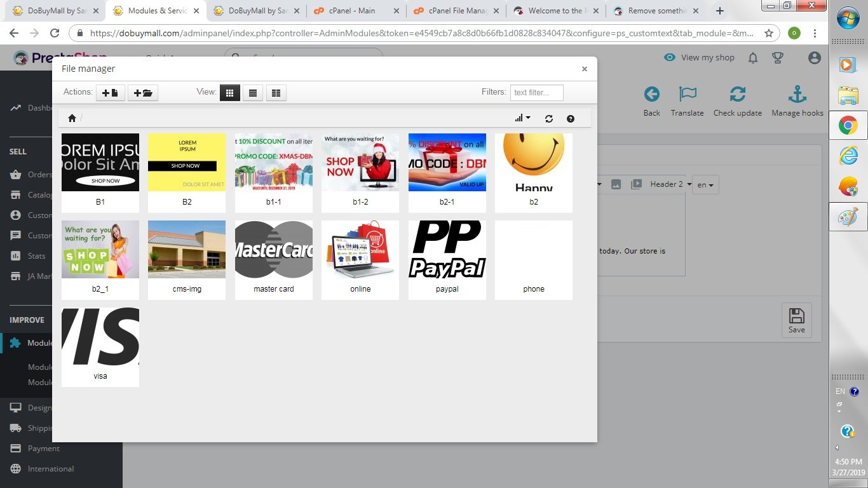Screen dimensions: 868x488
Task: Click the new folder icon in Actions
Action: tap(143, 93)
